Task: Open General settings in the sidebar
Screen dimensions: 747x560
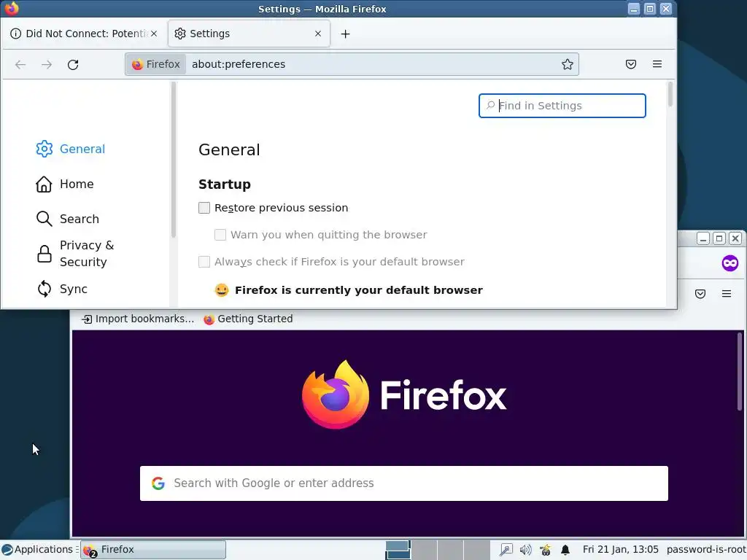Action: (x=71, y=149)
